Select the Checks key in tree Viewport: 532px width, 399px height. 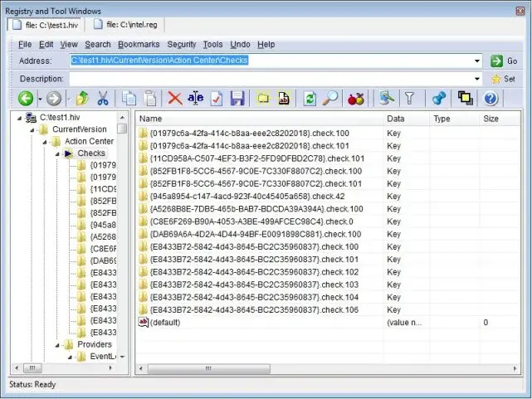tap(91, 153)
